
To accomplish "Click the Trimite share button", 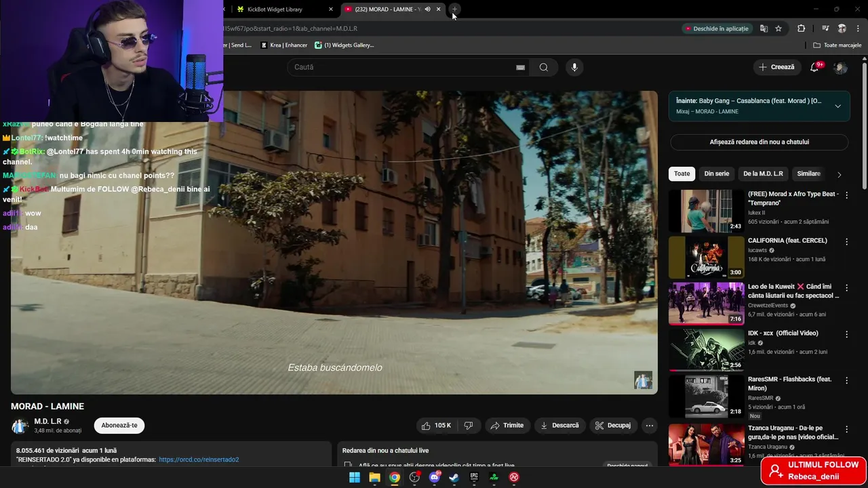I will coord(507,426).
